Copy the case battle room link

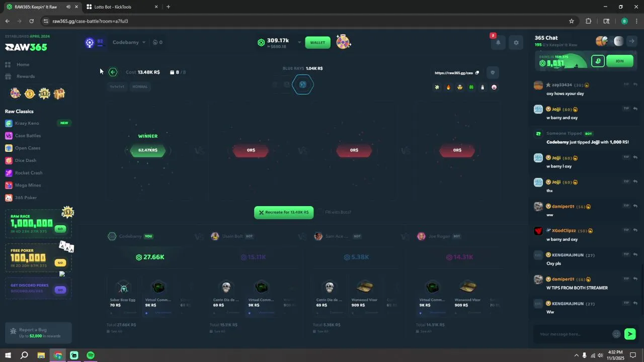[x=477, y=73]
